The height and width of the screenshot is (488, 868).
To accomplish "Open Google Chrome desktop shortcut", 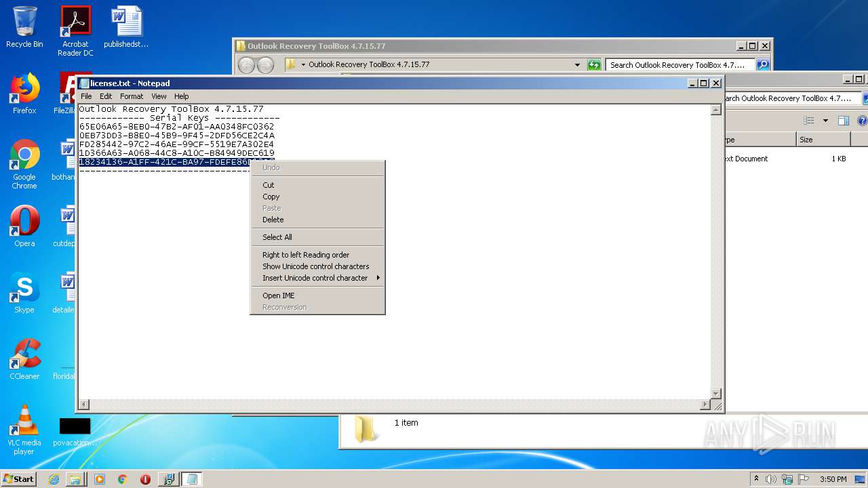I will 24,164.
